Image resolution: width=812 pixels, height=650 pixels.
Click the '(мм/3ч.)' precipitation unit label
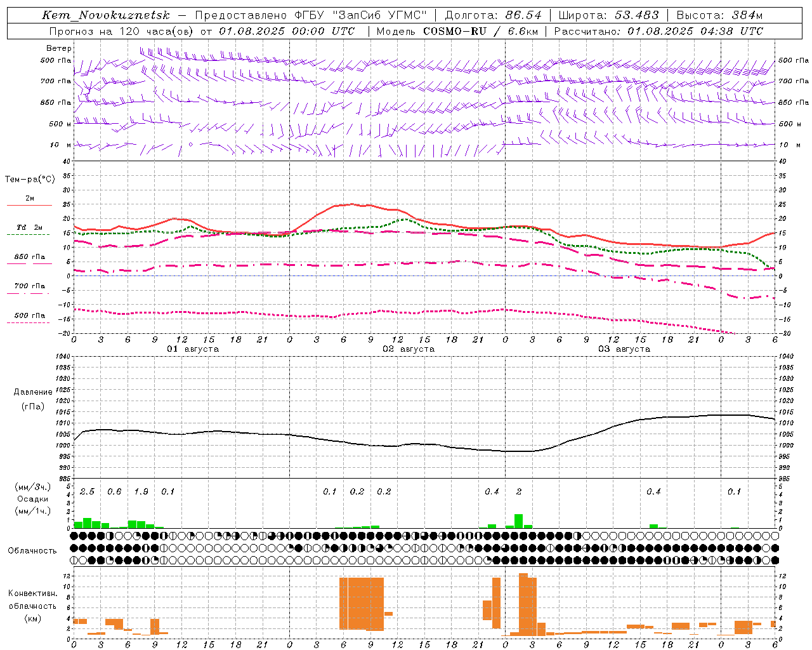(33, 487)
